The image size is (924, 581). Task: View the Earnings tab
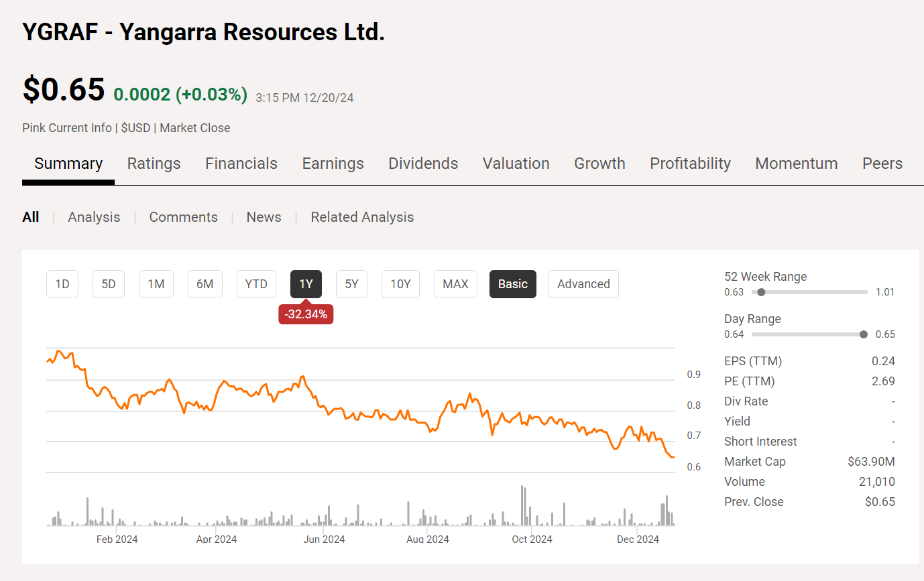tap(333, 163)
